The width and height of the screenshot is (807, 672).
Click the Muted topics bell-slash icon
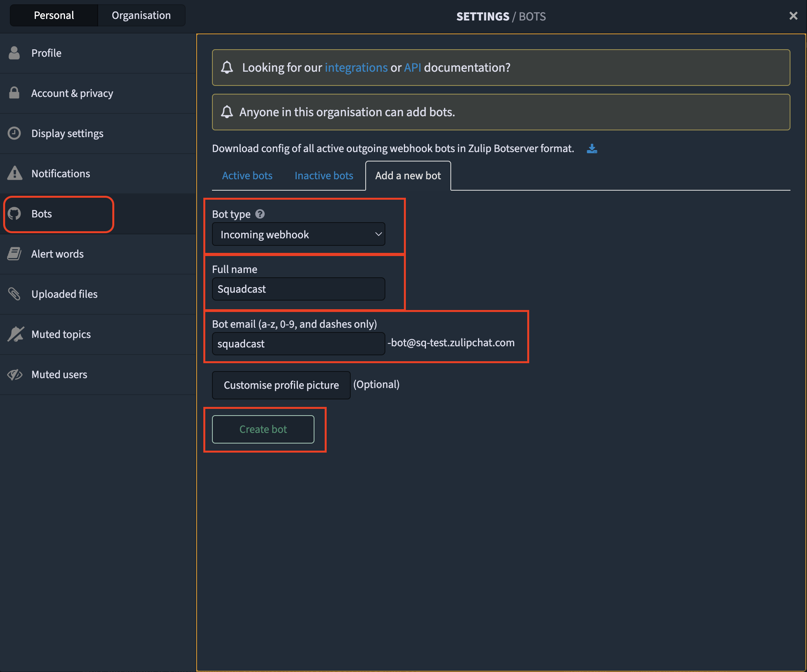(x=15, y=334)
